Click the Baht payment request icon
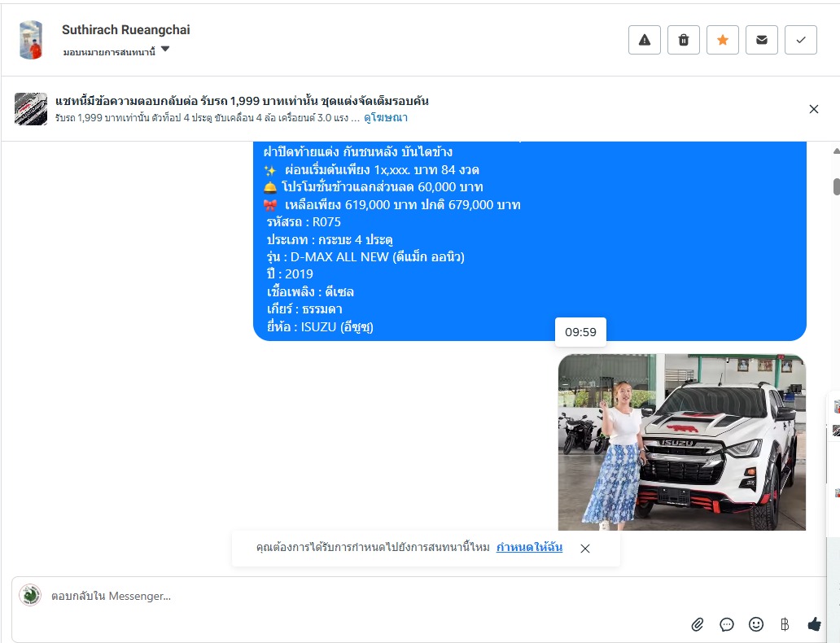The image size is (840, 643). [785, 624]
